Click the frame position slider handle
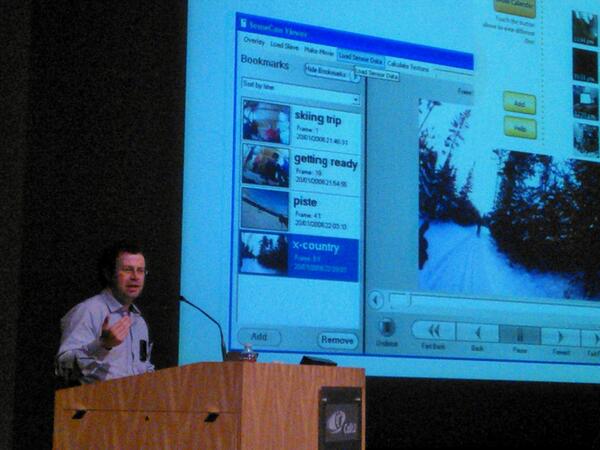 [399, 300]
